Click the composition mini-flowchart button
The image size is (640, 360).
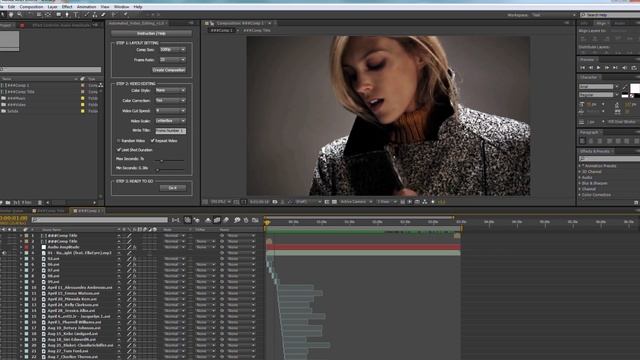pos(176,220)
